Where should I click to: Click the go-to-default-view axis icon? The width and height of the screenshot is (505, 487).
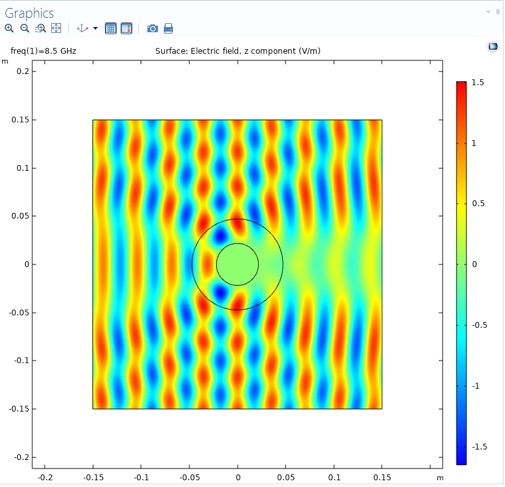click(x=82, y=28)
